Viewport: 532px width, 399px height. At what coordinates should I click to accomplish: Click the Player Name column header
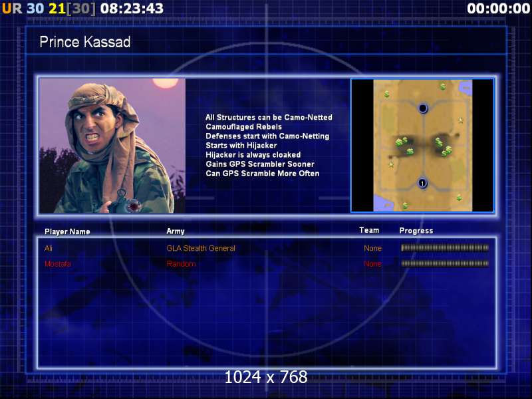pos(67,231)
